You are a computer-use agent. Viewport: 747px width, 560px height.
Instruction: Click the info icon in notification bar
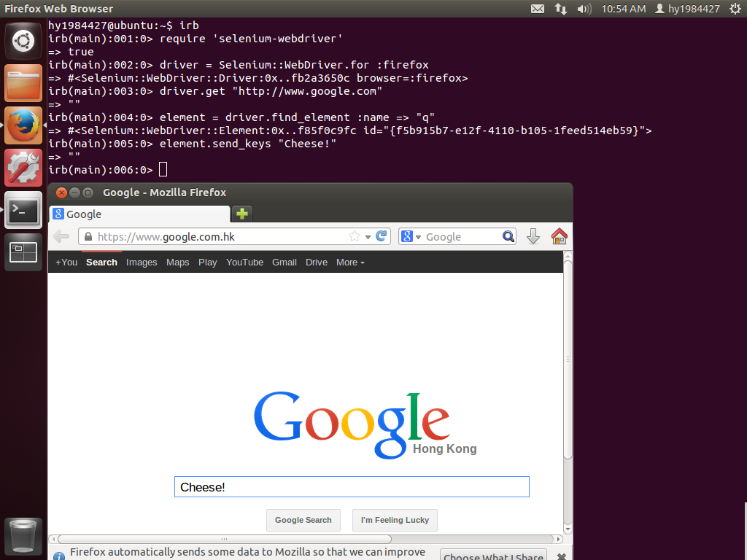click(59, 556)
